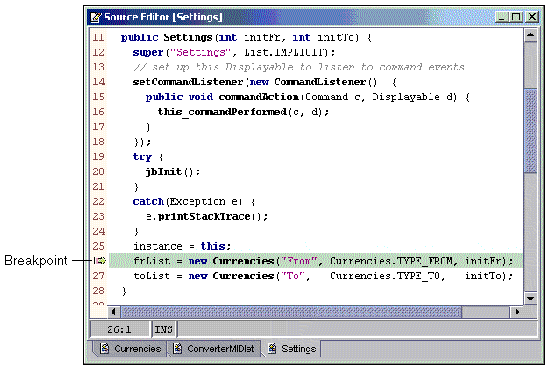Click line number 19 in the gutter
The width and height of the screenshot is (549, 368).
98,157
